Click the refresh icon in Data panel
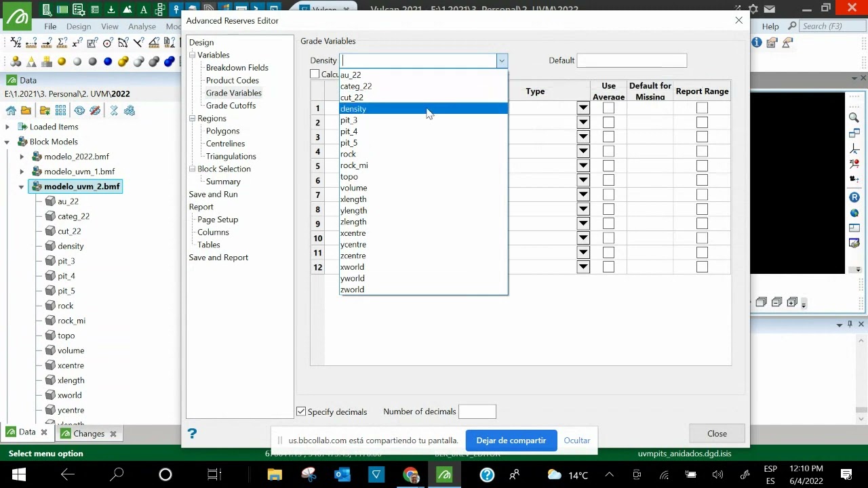 pyautogui.click(x=79, y=110)
